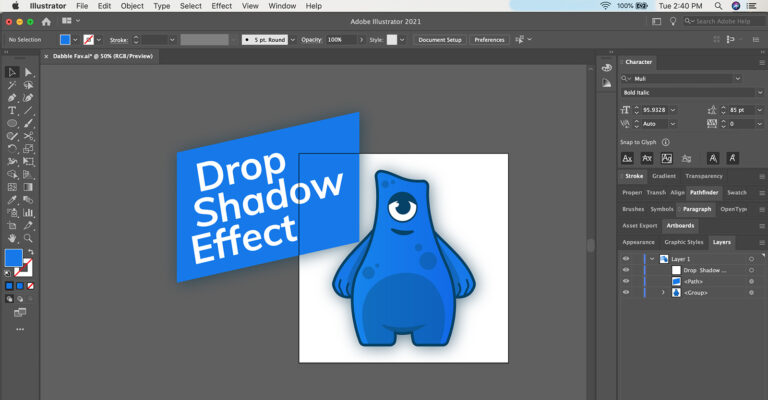
Task: Open the font size 95.9328 dropdown arrow
Action: (672, 110)
